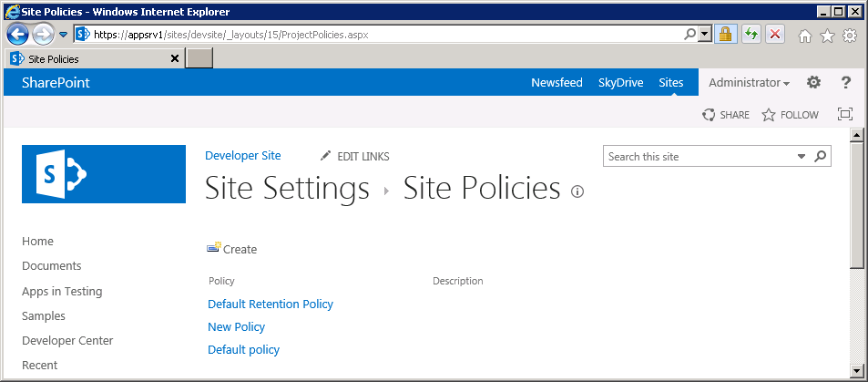Click the search magnifier in site search
Image resolution: width=868 pixels, height=382 pixels.
pyautogui.click(x=820, y=157)
